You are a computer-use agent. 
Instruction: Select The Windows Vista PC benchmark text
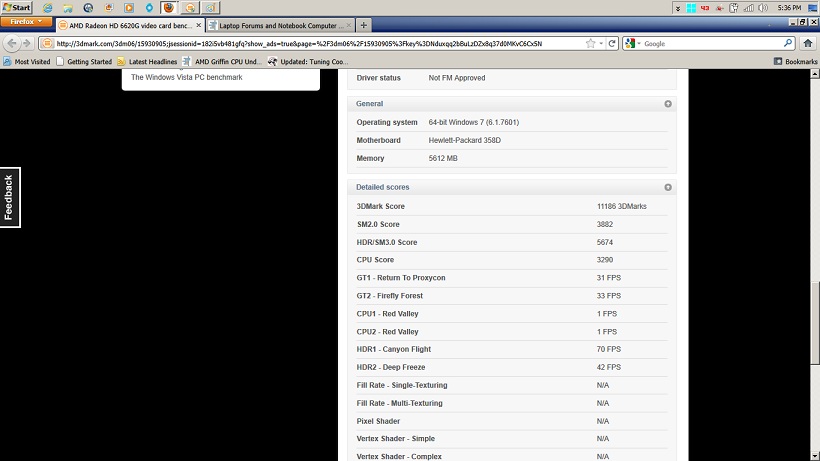(187, 77)
